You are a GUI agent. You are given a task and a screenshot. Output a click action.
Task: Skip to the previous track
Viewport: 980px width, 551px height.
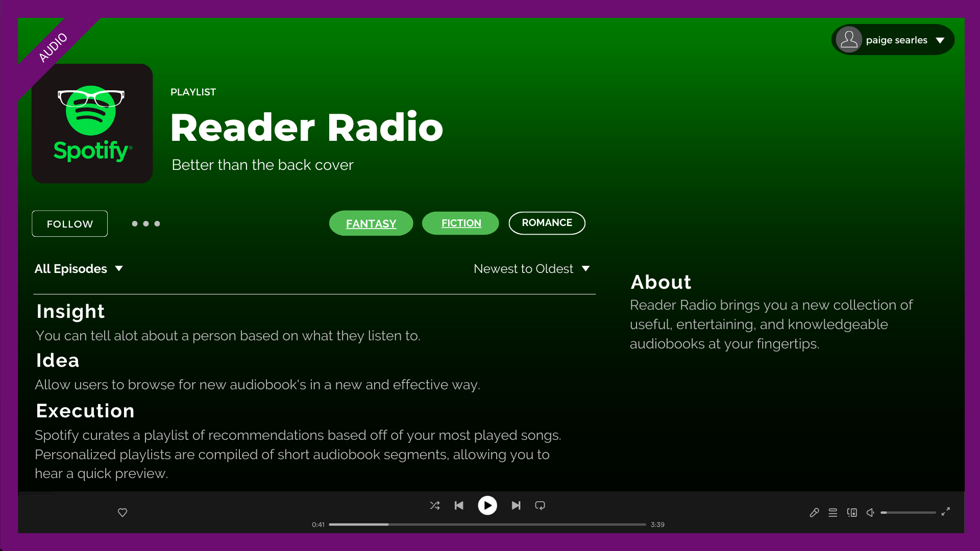coord(459,506)
